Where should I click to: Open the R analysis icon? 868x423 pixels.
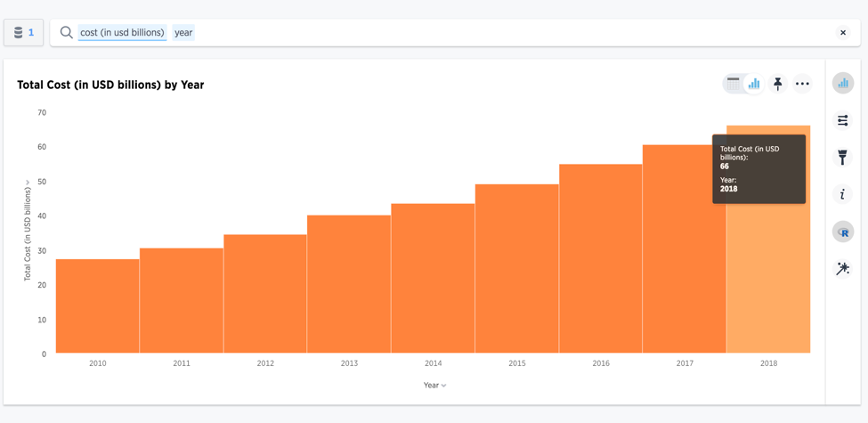pyautogui.click(x=842, y=232)
